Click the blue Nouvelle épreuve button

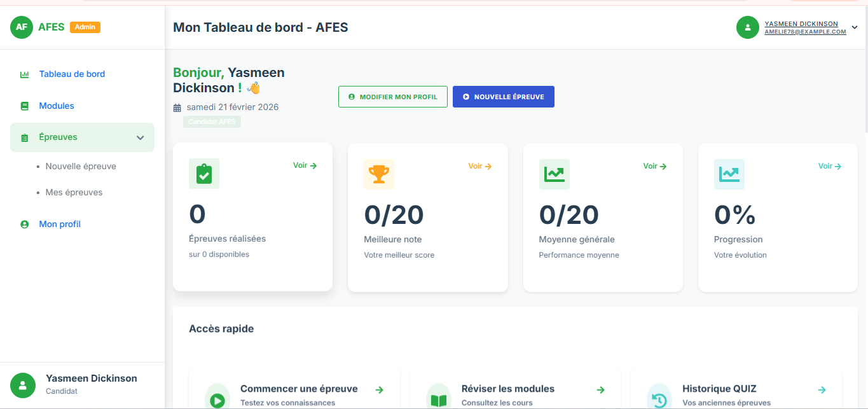tap(503, 97)
